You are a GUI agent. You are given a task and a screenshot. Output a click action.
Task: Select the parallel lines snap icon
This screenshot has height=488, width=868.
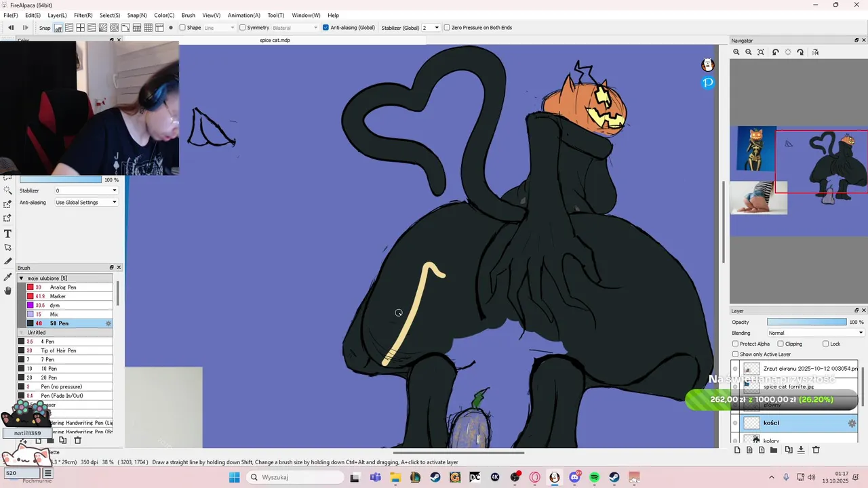[69, 28]
